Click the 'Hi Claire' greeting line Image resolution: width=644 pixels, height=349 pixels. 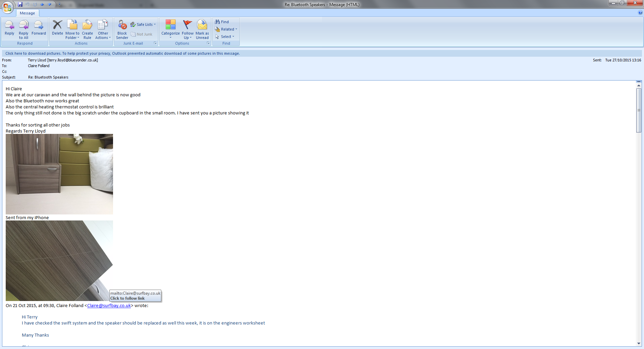(14, 89)
